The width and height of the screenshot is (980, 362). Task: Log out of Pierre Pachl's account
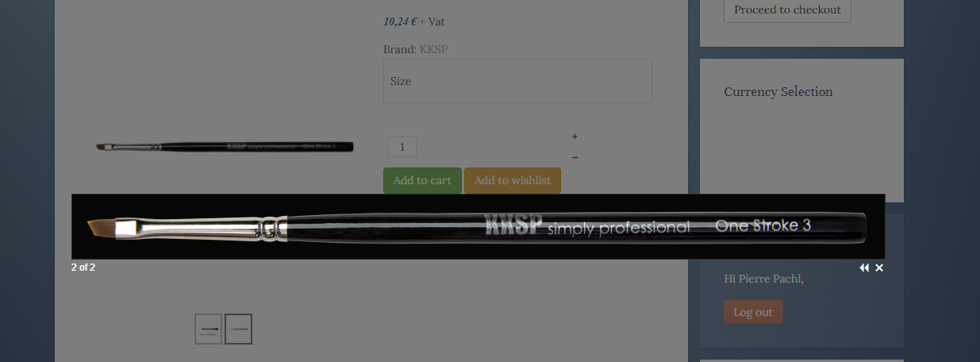[x=753, y=312]
